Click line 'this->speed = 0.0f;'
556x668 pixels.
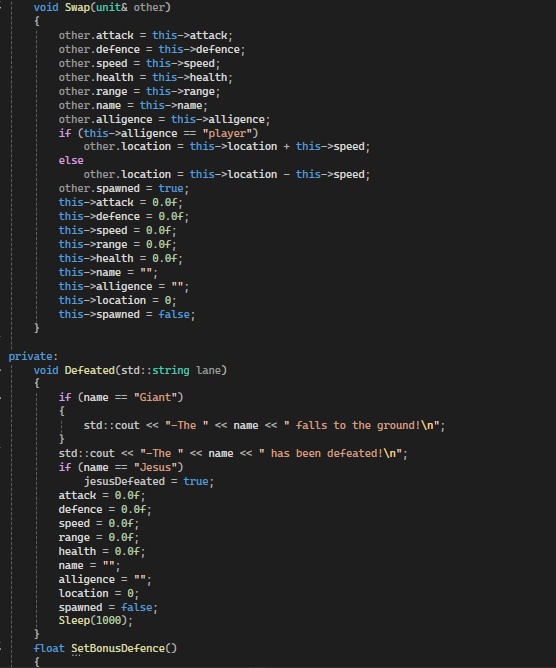point(118,230)
